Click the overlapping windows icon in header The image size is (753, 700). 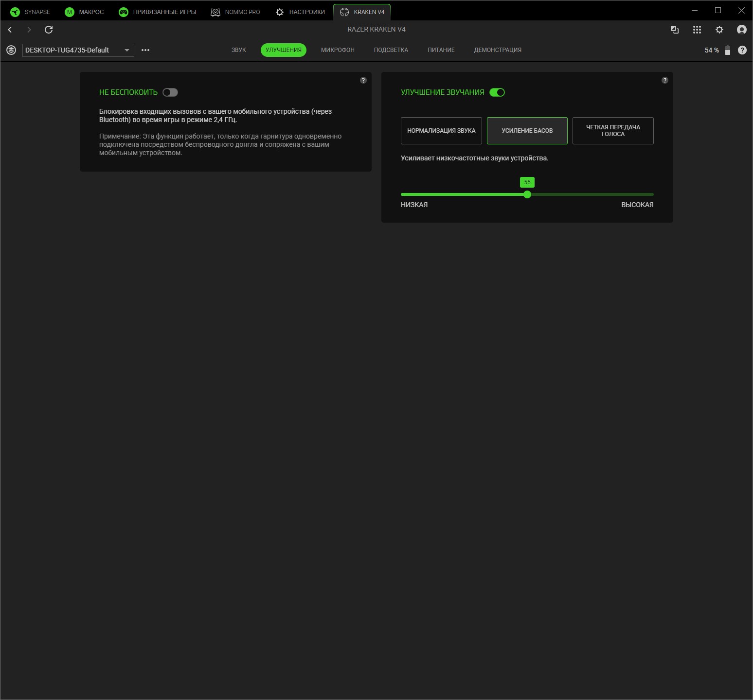tap(675, 30)
